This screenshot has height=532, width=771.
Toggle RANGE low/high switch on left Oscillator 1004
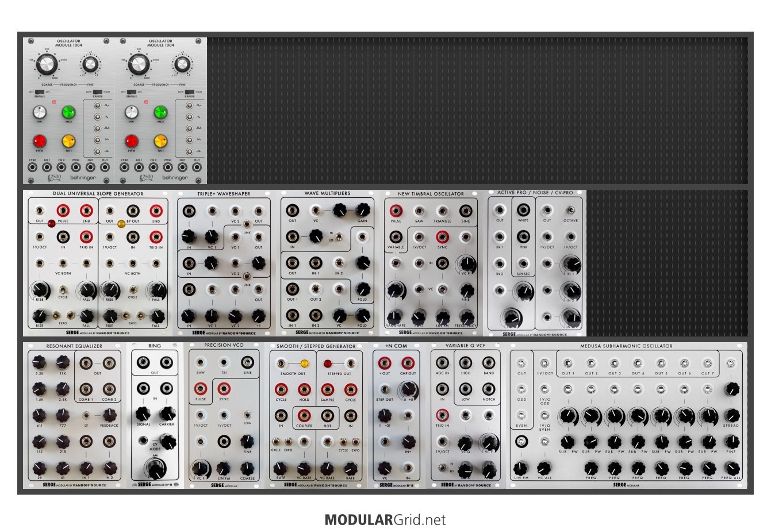(x=98, y=91)
